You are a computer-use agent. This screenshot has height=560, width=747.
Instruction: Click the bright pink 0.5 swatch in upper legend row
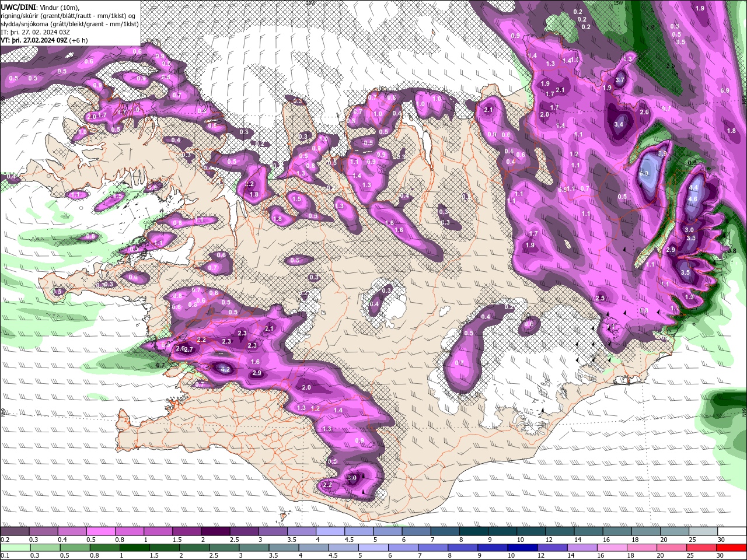click(x=100, y=531)
